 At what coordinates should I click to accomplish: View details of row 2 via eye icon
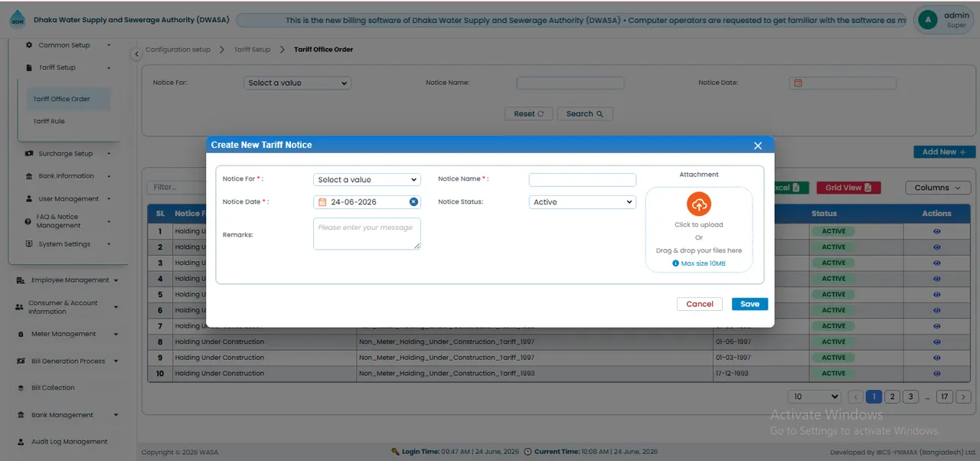coord(937,247)
